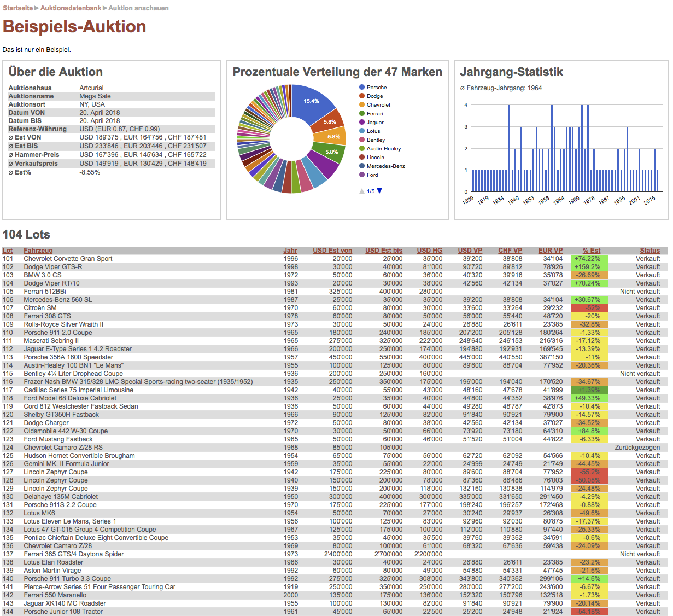Open the Startseite breadcrumb link

(17, 8)
